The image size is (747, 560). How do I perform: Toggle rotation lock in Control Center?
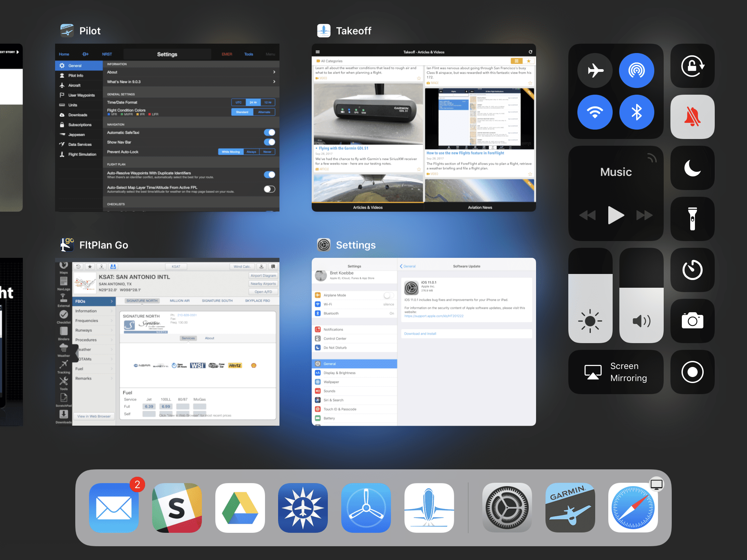pos(692,66)
